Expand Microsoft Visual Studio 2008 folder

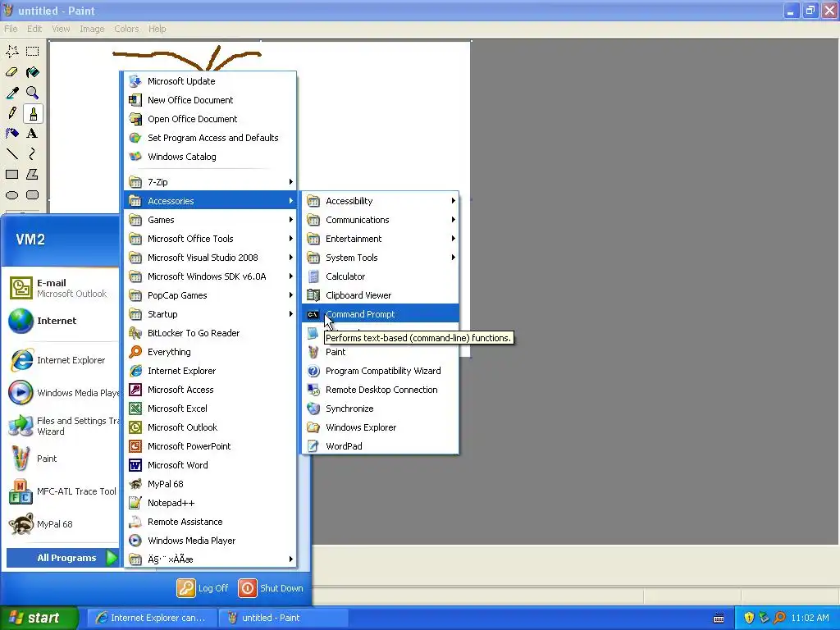click(211, 258)
